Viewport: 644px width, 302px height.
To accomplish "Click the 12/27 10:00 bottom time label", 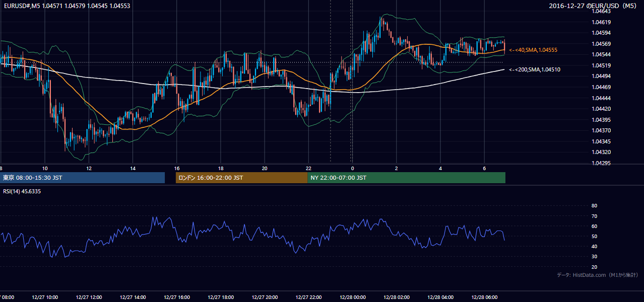I will [x=44, y=297].
